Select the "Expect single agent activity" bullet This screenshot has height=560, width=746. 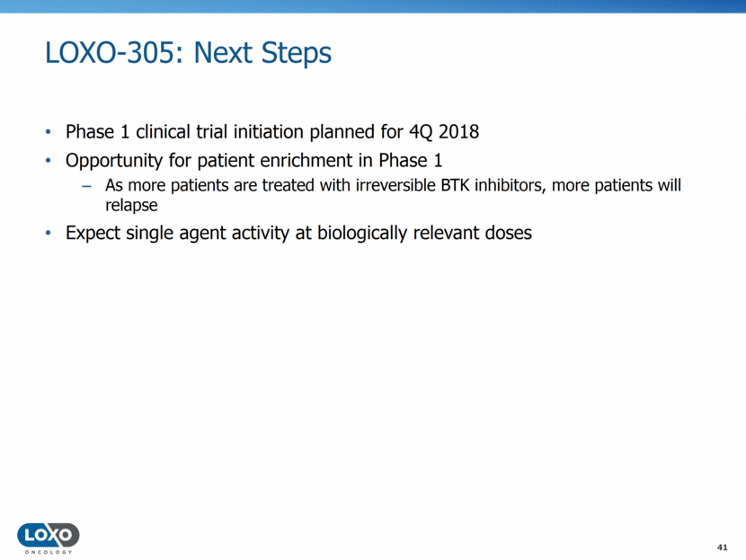(298, 233)
